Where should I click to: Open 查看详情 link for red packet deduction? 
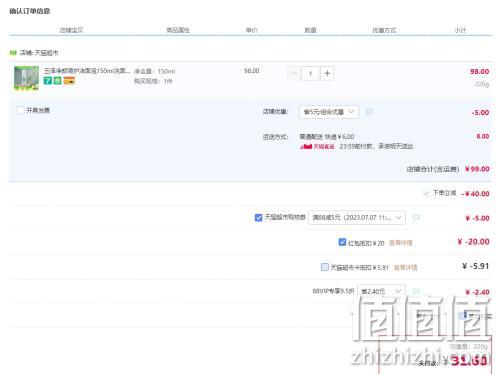coord(401,243)
